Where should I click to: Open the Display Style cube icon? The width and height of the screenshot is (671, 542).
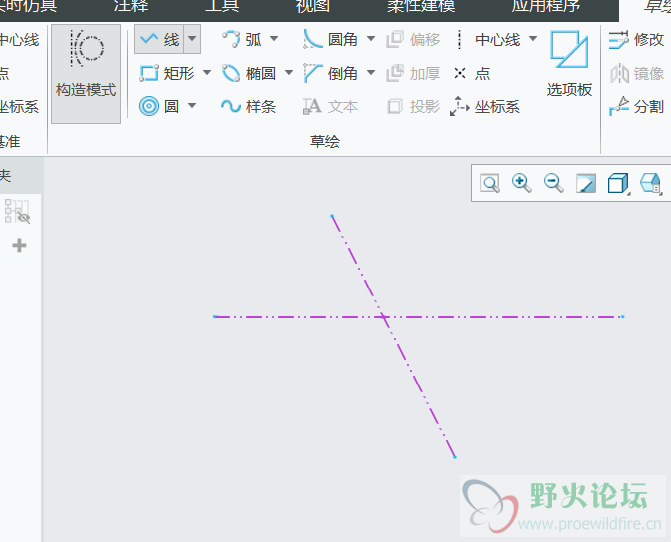(x=618, y=183)
